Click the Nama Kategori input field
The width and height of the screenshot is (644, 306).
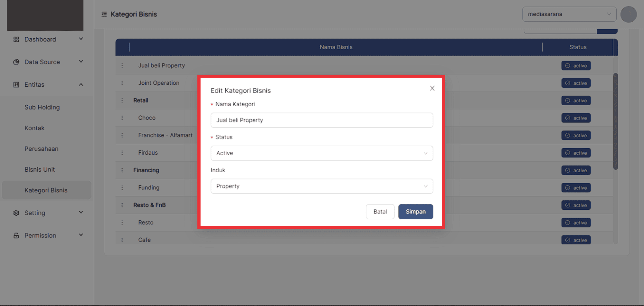pos(321,120)
